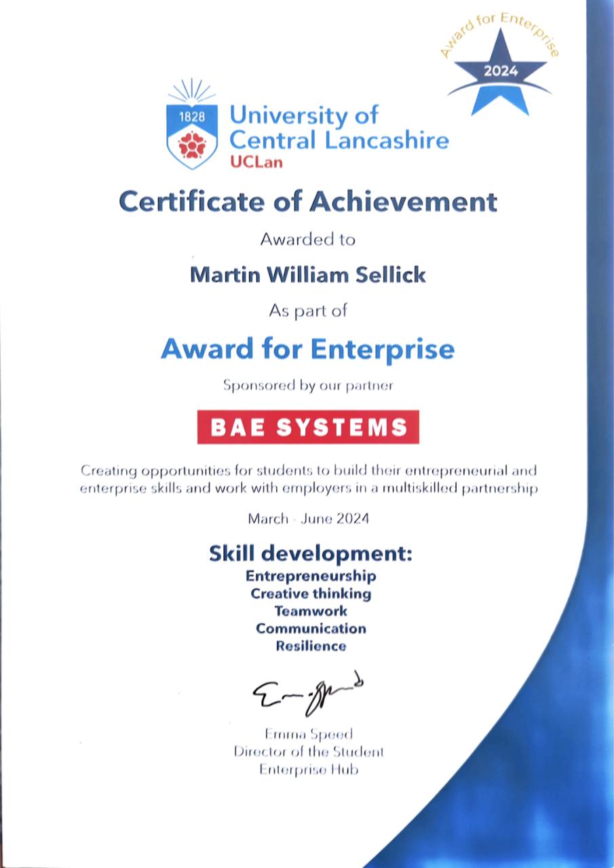Click the "Enterprise Hub" text
This screenshot has height=868, width=614.
tap(309, 770)
